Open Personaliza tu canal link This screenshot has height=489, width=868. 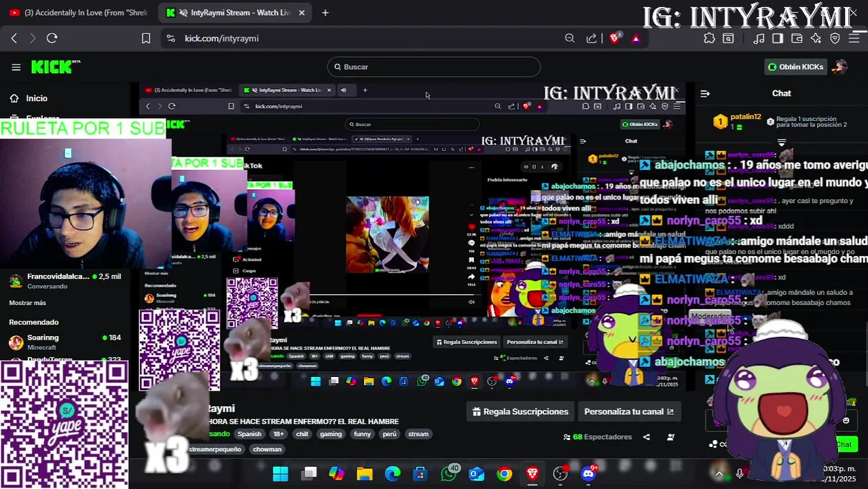click(629, 412)
